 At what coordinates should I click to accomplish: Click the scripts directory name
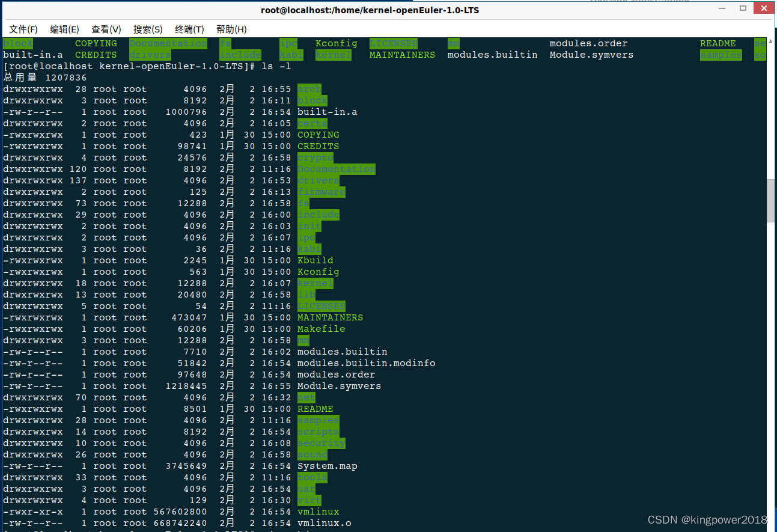point(318,432)
